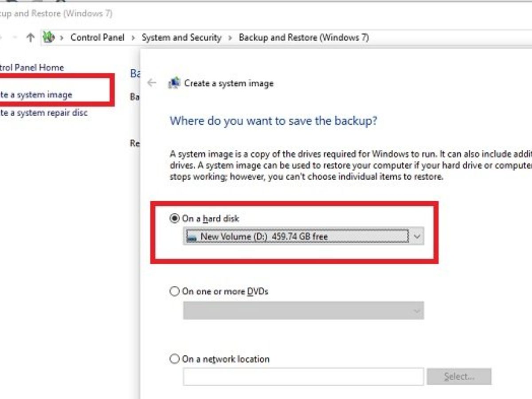
Task: Select the On one or more DVDs option
Action: point(175,291)
